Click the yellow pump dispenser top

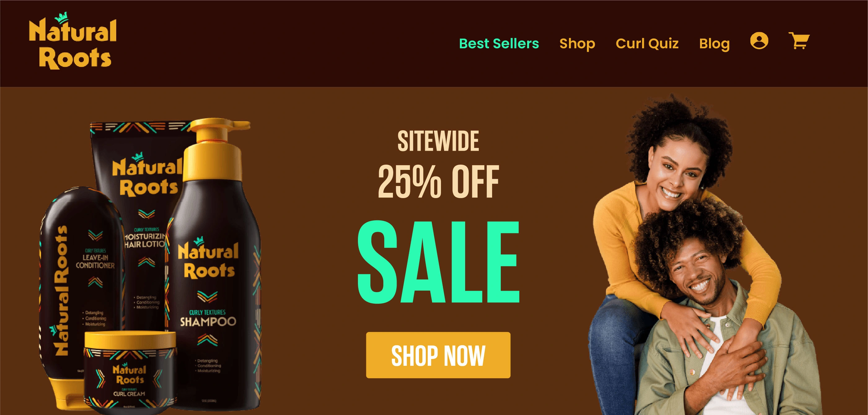click(x=216, y=148)
